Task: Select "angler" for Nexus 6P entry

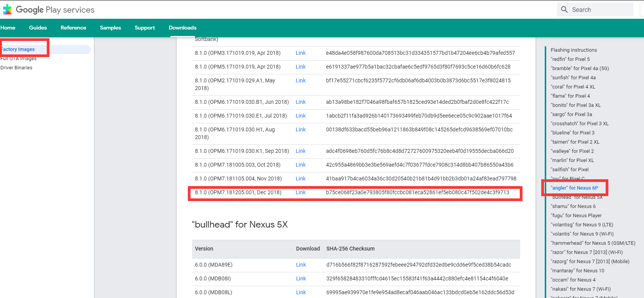Action: tap(575, 188)
